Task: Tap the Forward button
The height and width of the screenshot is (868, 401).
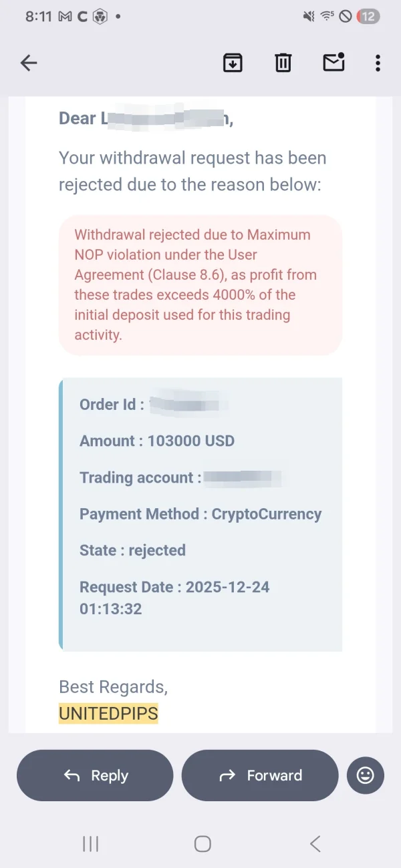Action: point(260,775)
